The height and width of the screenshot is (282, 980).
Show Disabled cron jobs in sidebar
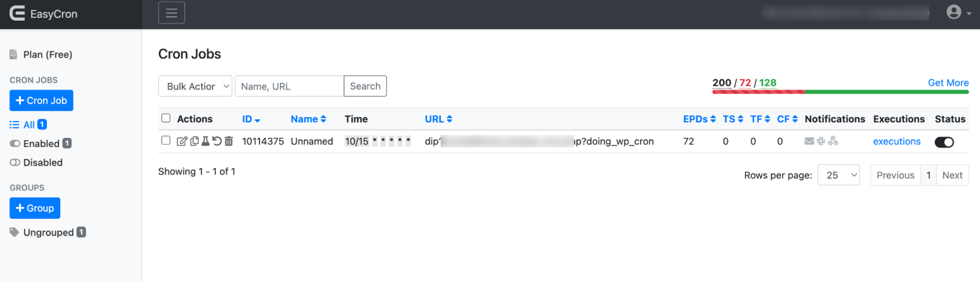click(43, 163)
